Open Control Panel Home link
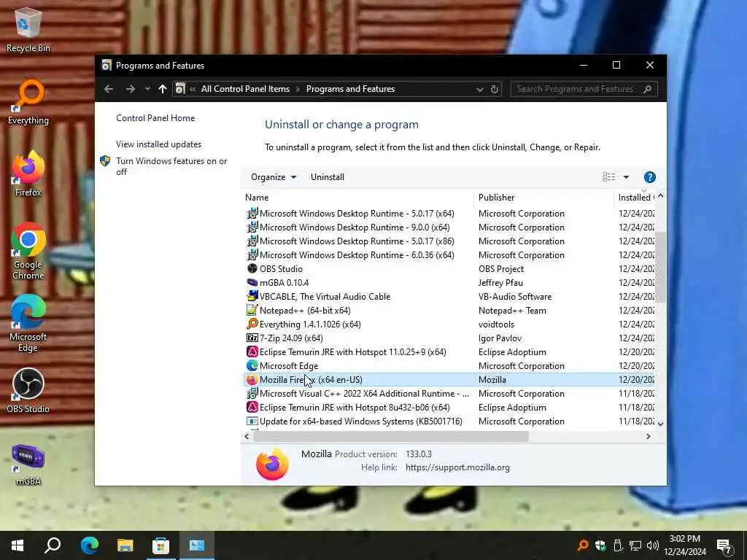Image resolution: width=747 pixels, height=560 pixels. tap(155, 118)
